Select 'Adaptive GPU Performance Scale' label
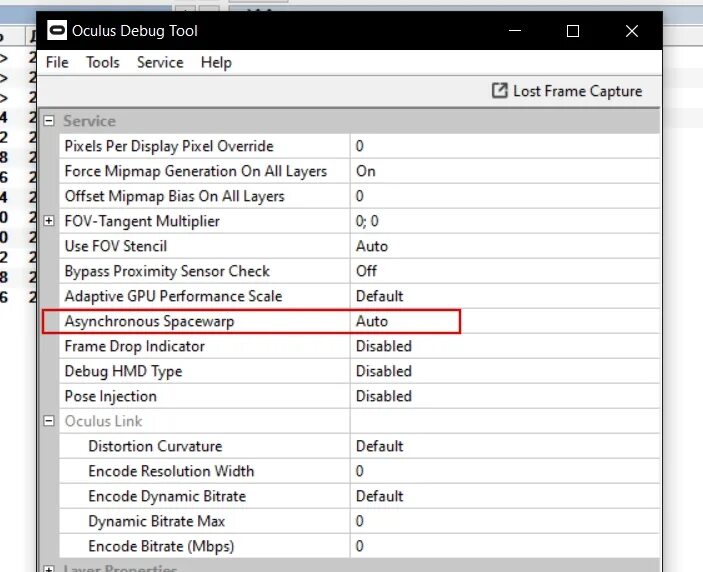Image resolution: width=703 pixels, height=572 pixels. [174, 296]
